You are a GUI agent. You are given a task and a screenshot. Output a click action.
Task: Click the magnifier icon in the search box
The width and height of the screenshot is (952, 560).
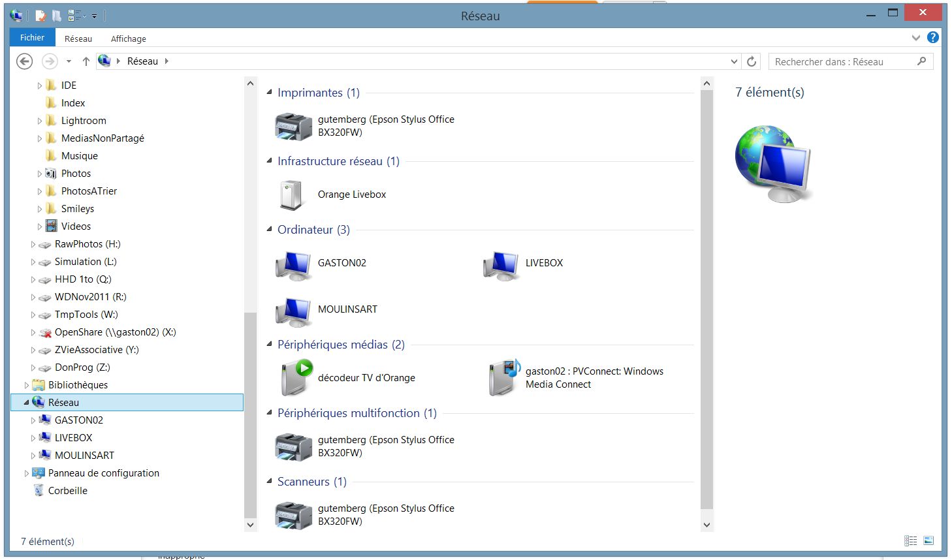coord(922,61)
